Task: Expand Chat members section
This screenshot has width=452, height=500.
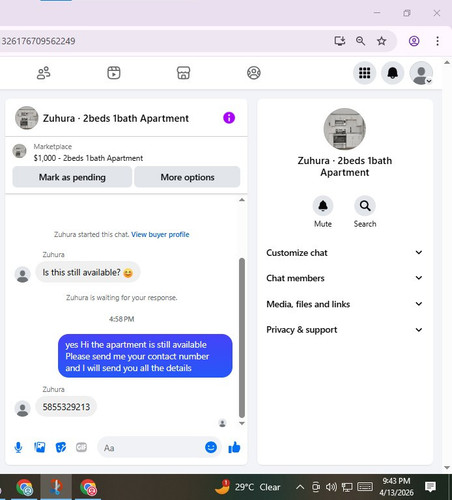Action: click(x=344, y=278)
